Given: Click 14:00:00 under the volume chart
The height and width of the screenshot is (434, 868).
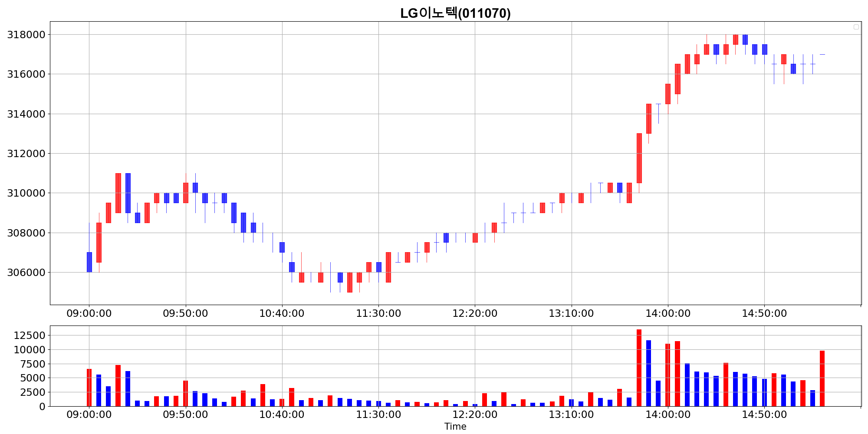Looking at the screenshot, I should [668, 414].
